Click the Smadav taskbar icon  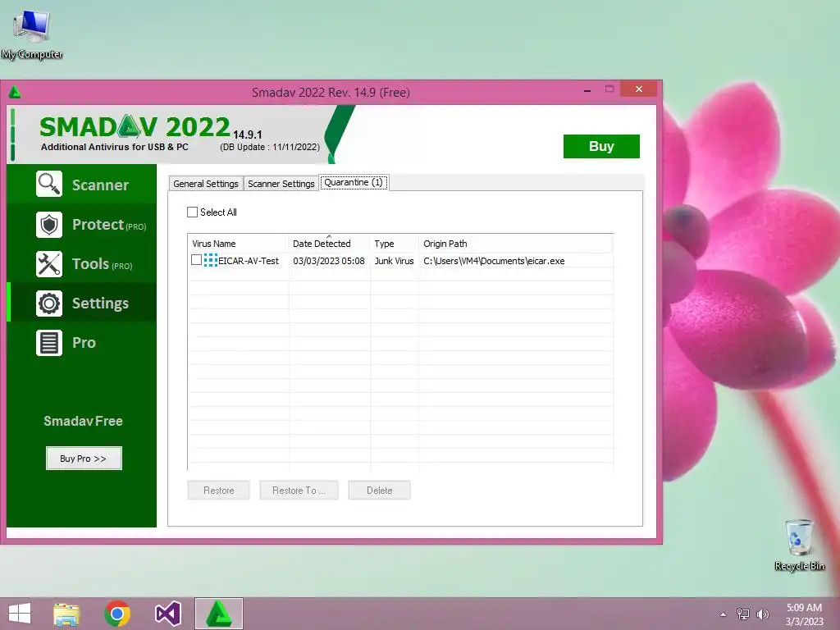(218, 614)
